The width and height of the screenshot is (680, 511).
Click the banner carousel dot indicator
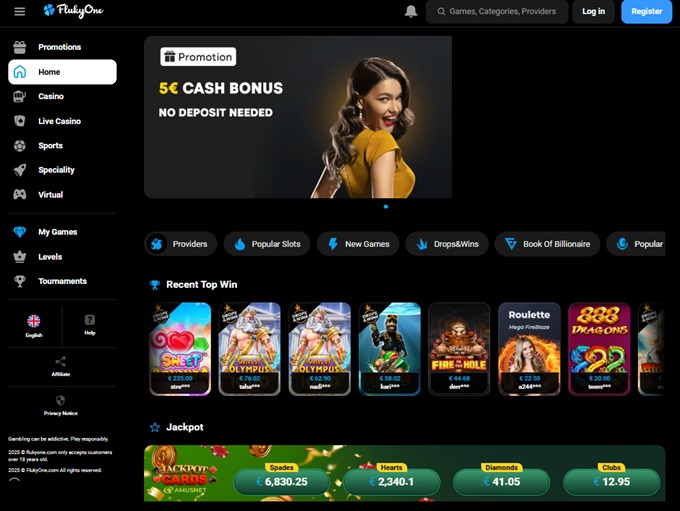[x=386, y=206]
